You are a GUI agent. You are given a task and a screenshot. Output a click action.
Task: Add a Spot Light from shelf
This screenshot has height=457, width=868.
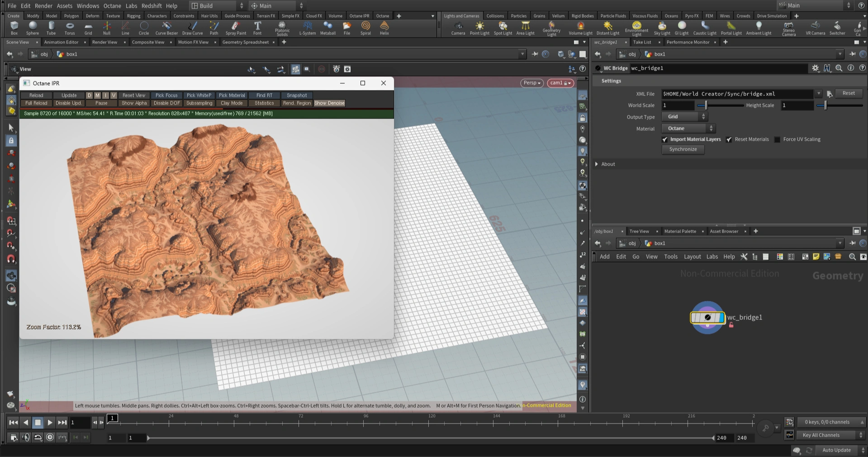point(503,28)
